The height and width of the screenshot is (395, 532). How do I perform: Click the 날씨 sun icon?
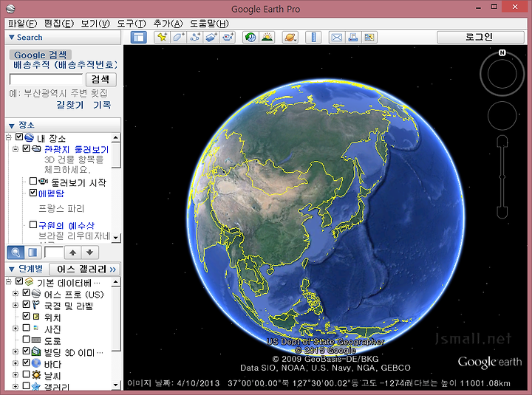tap(36, 375)
